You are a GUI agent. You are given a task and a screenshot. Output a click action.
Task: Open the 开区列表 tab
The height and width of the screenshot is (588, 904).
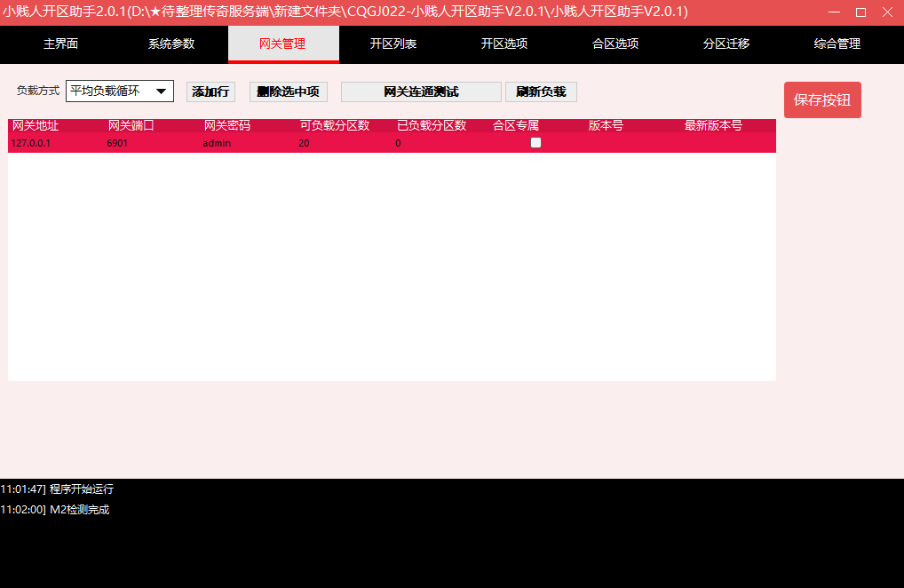[393, 44]
